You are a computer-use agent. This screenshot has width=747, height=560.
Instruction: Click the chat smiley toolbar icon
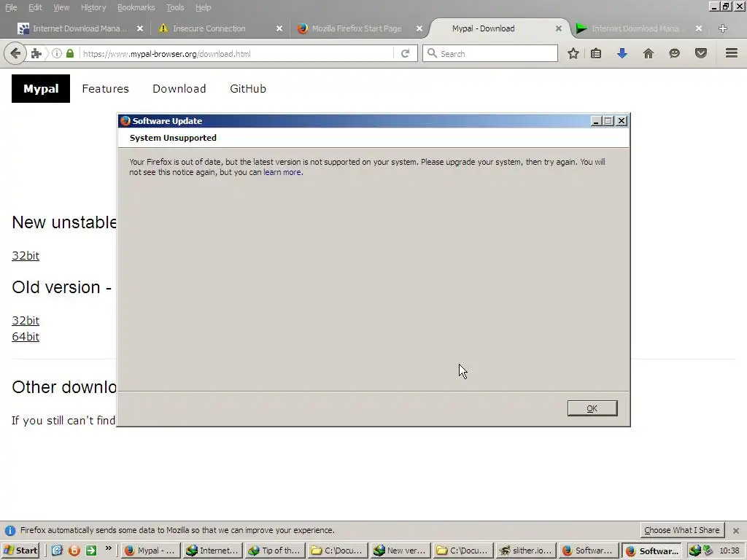click(674, 53)
